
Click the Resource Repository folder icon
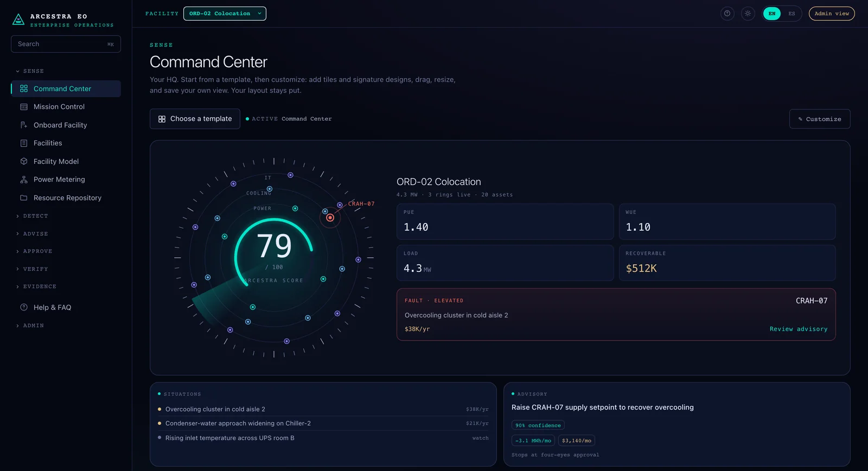[24, 198]
